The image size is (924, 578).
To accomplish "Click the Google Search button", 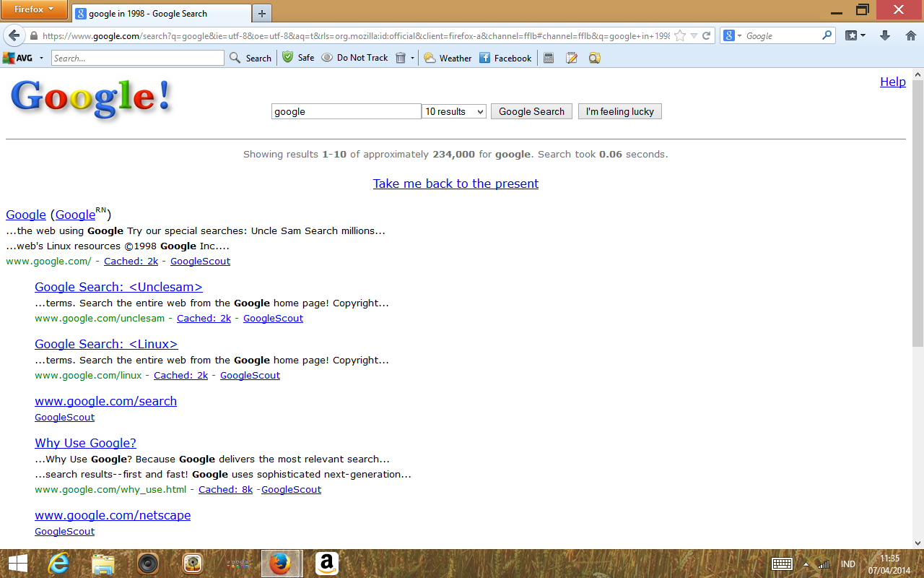I will click(x=531, y=111).
